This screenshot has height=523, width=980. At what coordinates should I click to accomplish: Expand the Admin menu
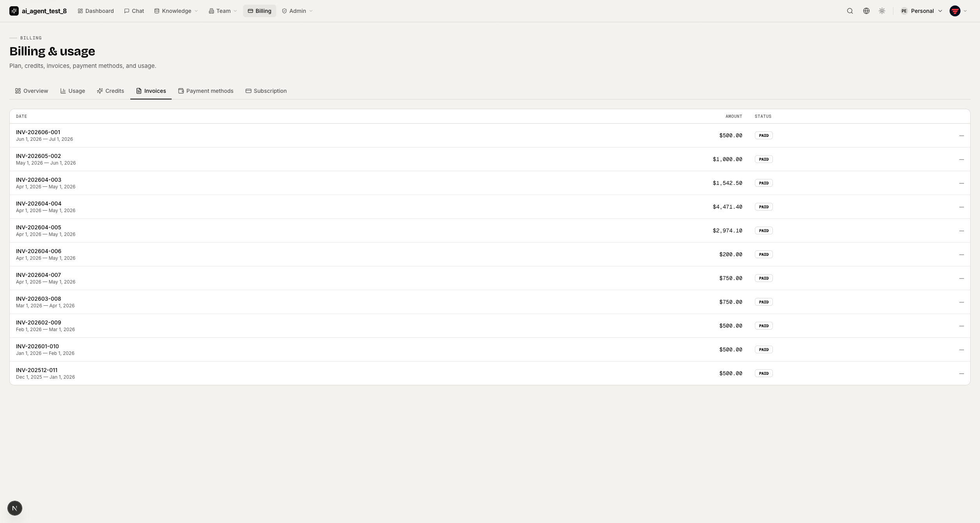pos(297,11)
